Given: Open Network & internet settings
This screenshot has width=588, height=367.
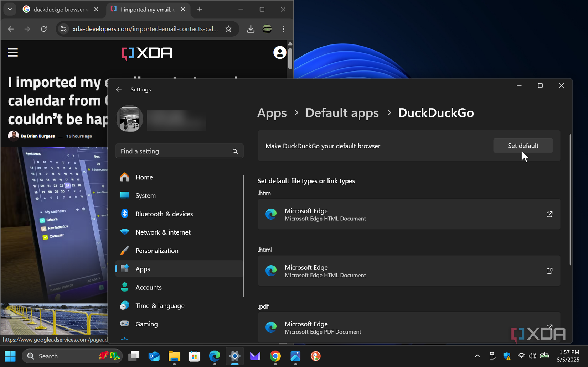Looking at the screenshot, I should (x=179, y=232).
